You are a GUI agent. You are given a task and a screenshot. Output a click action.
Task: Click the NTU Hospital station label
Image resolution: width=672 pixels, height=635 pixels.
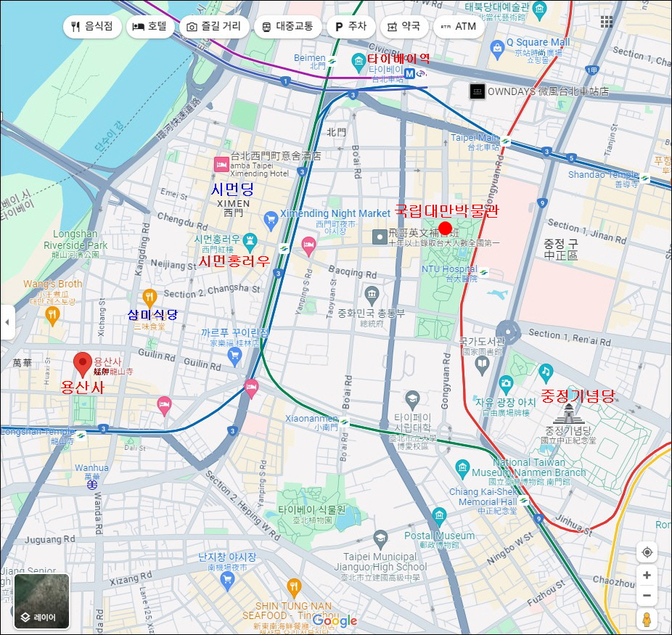[x=449, y=274]
